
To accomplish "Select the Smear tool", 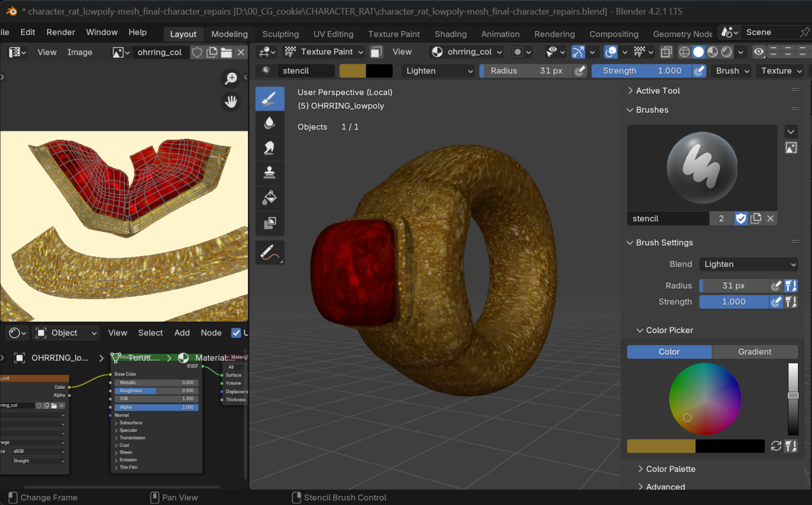I will pyautogui.click(x=270, y=148).
